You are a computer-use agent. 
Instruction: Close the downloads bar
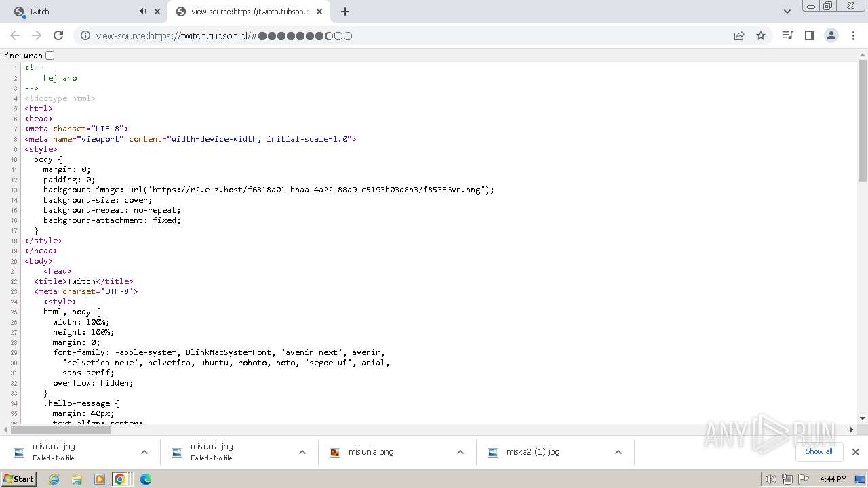[x=856, y=452]
